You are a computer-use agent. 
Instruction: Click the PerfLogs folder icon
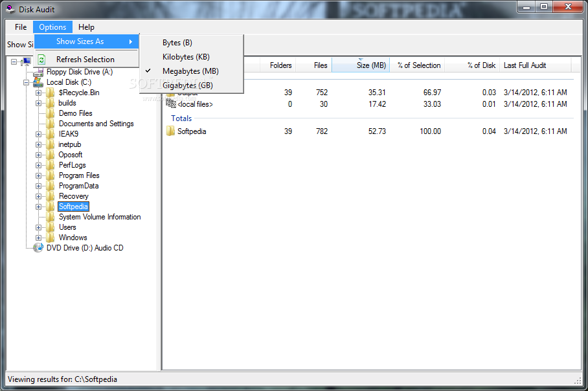coord(51,165)
